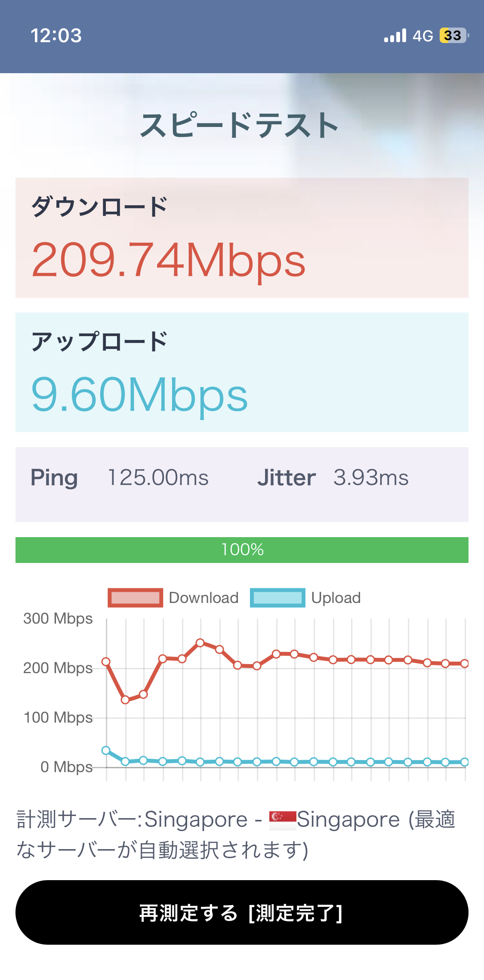Tap the Jitter 3.93ms value
This screenshot has height=980, width=484.
tap(371, 478)
